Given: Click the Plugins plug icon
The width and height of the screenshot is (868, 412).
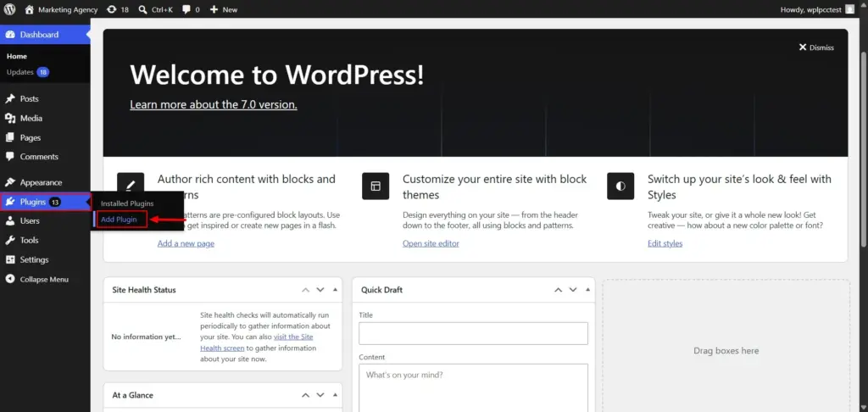Looking at the screenshot, I should (x=10, y=202).
